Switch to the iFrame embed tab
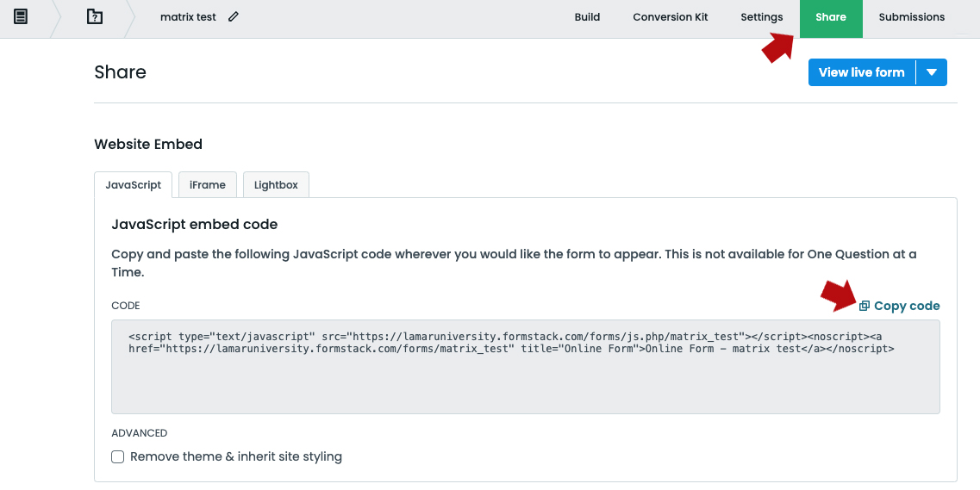The width and height of the screenshot is (980, 490). [208, 185]
